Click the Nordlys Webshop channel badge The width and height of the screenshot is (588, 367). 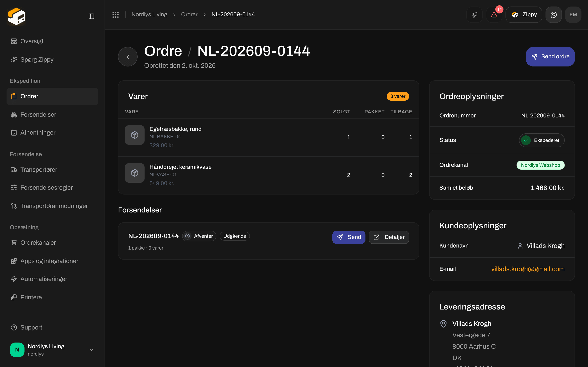(x=540, y=165)
